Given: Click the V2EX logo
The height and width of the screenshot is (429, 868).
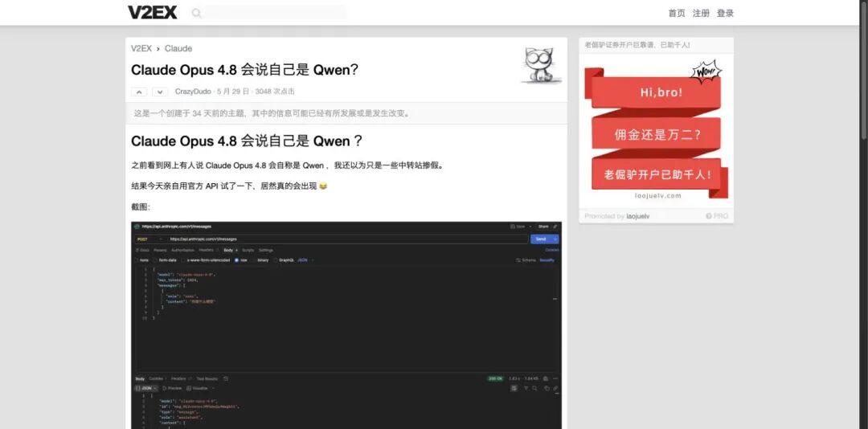Looking at the screenshot, I should 152,12.
